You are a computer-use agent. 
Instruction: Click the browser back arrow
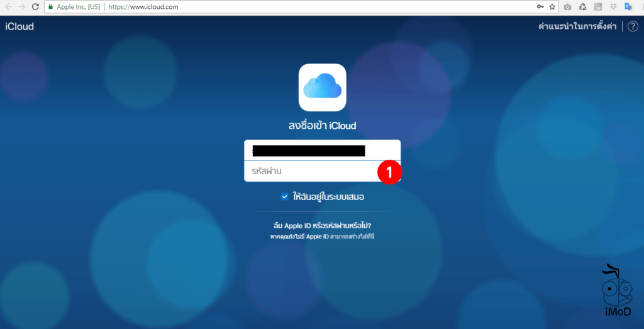click(x=9, y=6)
